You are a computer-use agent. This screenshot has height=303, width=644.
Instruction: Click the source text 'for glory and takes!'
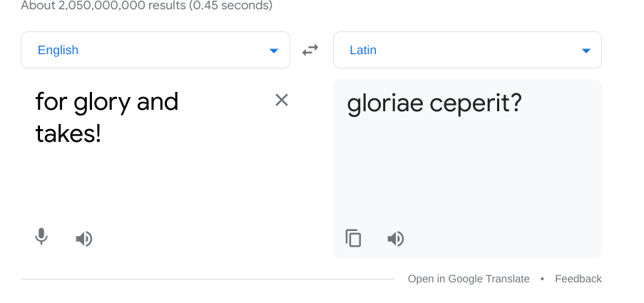[x=107, y=118]
